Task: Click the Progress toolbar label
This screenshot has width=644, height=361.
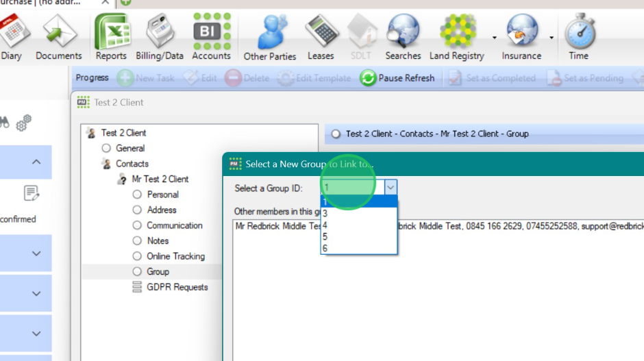Action: tap(92, 77)
